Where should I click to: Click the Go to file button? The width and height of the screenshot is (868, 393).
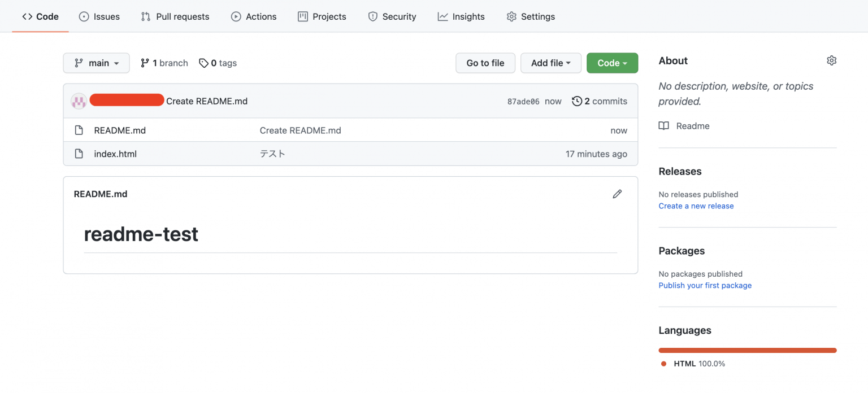click(x=485, y=63)
